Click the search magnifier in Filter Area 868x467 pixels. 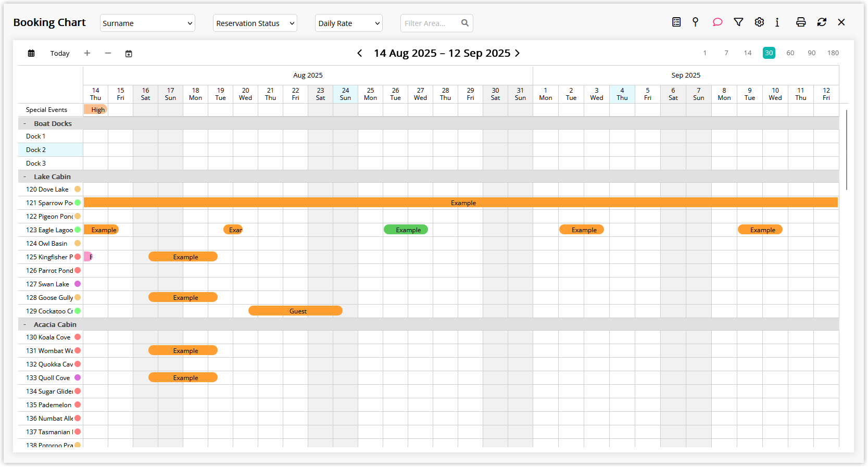pos(465,23)
